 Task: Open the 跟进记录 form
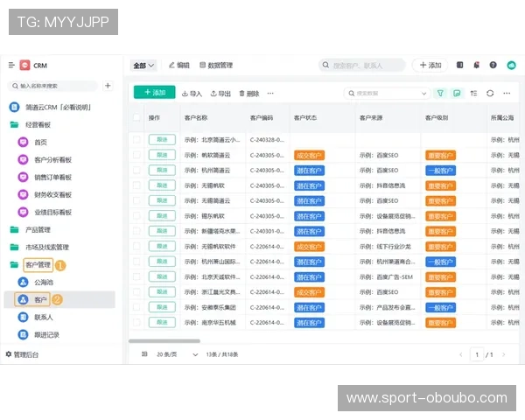click(47, 334)
